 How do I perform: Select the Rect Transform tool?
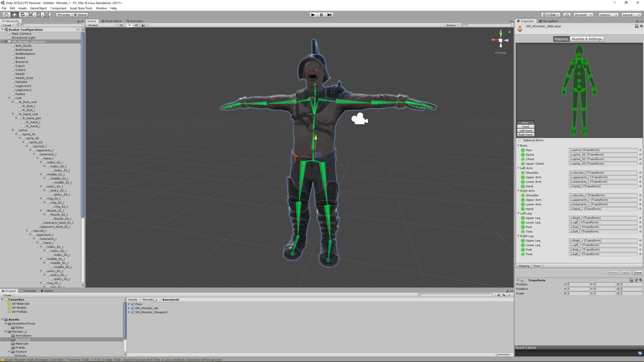coord(39,14)
